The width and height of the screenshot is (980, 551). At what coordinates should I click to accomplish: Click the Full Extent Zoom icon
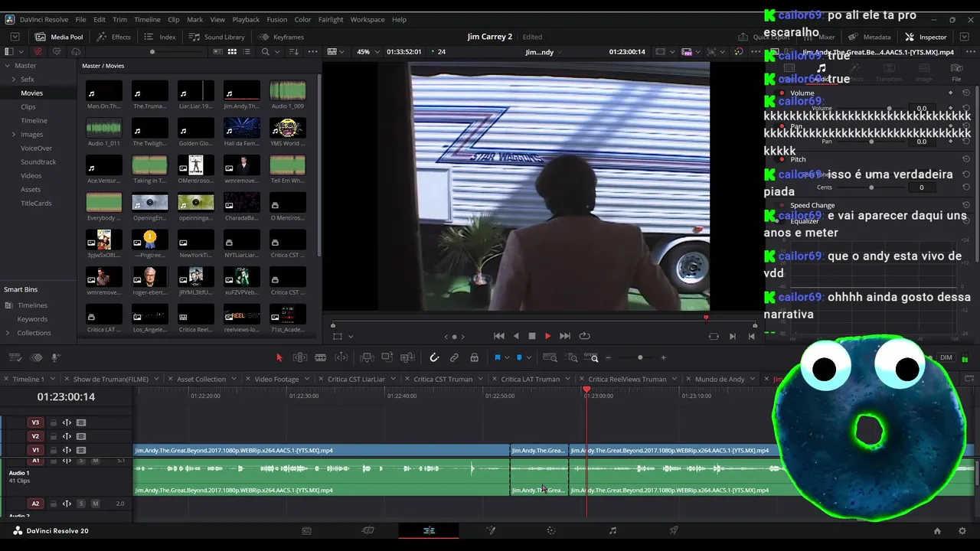tap(550, 357)
